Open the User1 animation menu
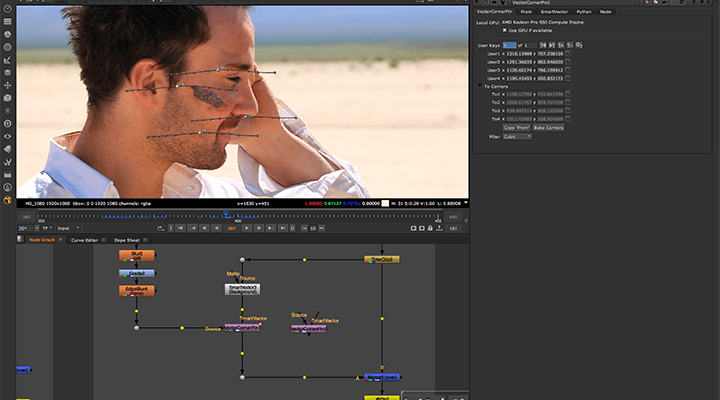The image size is (720, 400). click(568, 54)
